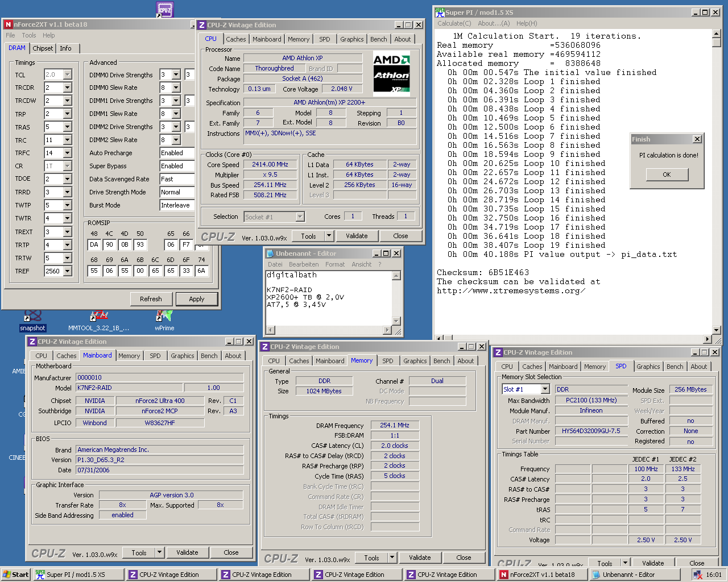Click the DRAM Frequency value 254.1 MHz

pos(395,425)
